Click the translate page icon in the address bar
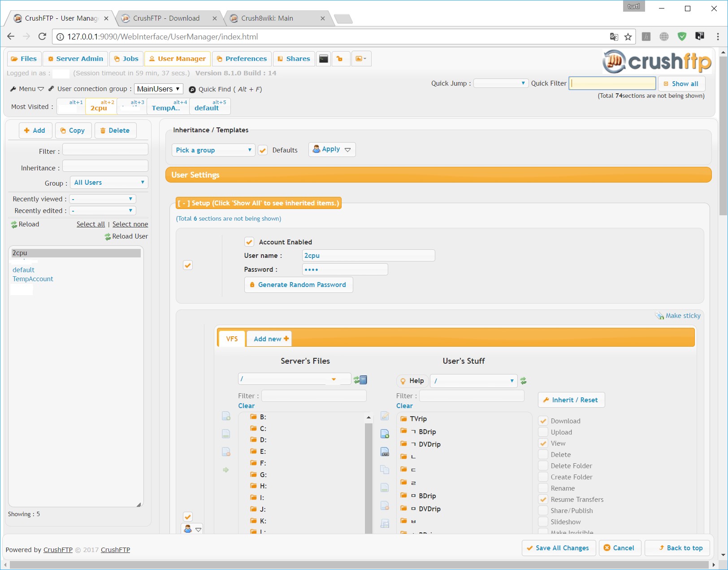 [x=614, y=37]
